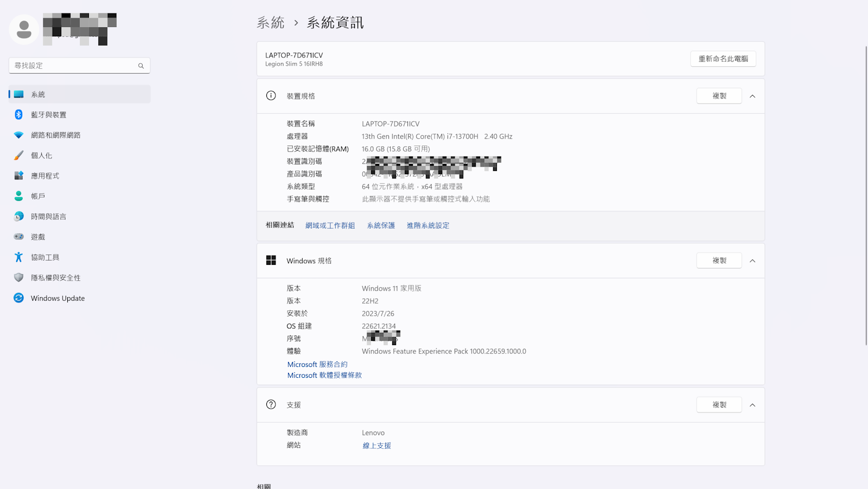The width and height of the screenshot is (868, 489).
Task: Open the 帳戶 settings page label
Action: click(38, 196)
